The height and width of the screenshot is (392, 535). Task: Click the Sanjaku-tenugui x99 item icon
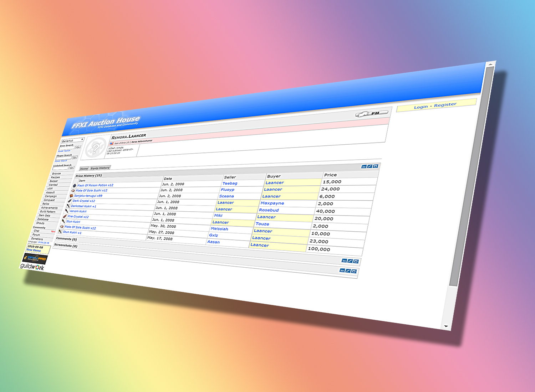point(71,196)
